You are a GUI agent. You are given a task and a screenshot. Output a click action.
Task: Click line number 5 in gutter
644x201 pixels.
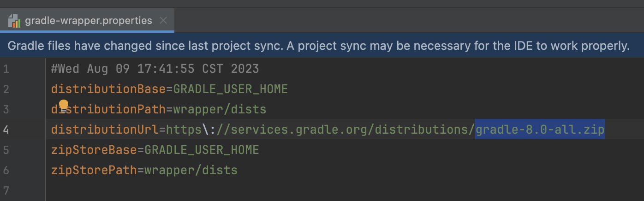coord(6,150)
